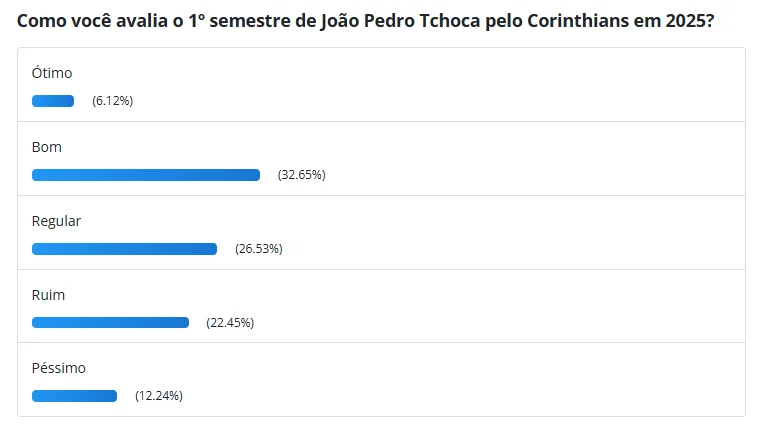Click the Péssimo result bar
This screenshot has height=426, width=760.
(x=75, y=396)
